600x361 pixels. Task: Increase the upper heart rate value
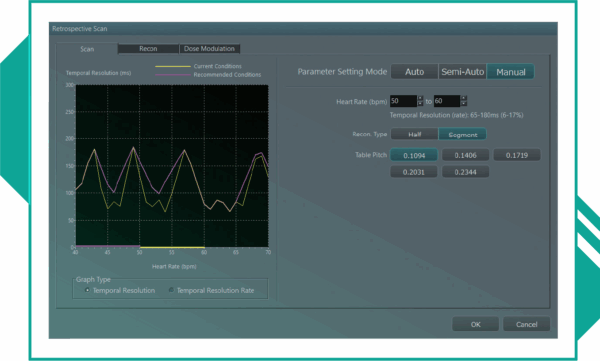tap(464, 98)
